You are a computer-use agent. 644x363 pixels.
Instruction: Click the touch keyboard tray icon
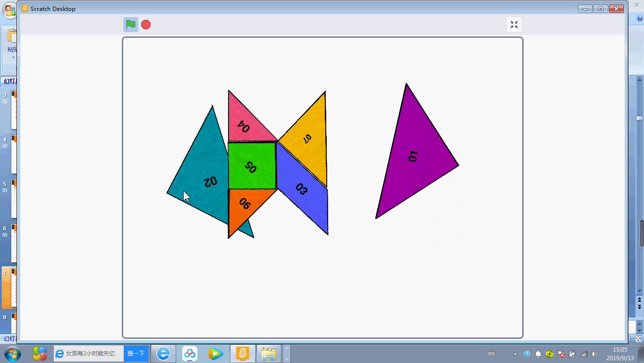point(491,354)
